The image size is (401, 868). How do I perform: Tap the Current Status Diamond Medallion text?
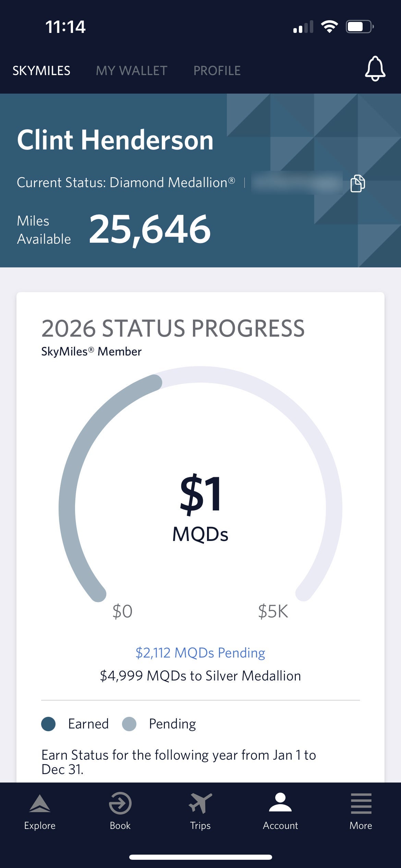[126, 183]
